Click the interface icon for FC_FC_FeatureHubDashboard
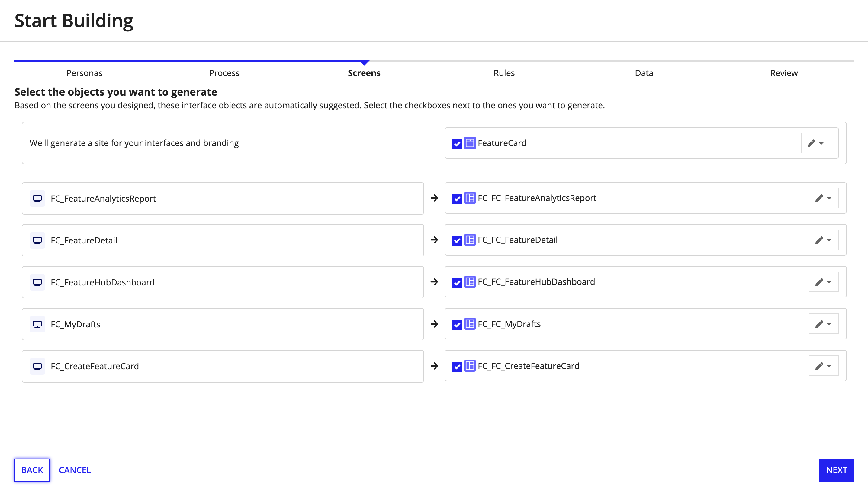Image resolution: width=868 pixels, height=493 pixels. pyautogui.click(x=470, y=282)
